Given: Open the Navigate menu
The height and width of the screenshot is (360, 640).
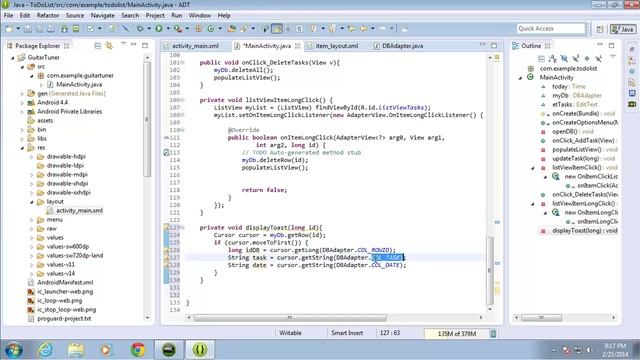Looking at the screenshot, I should [102, 15].
